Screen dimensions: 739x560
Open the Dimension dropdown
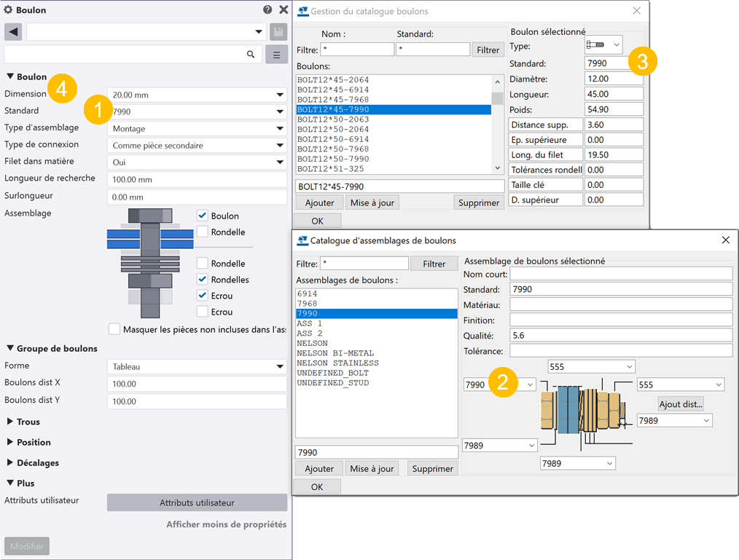[197, 95]
